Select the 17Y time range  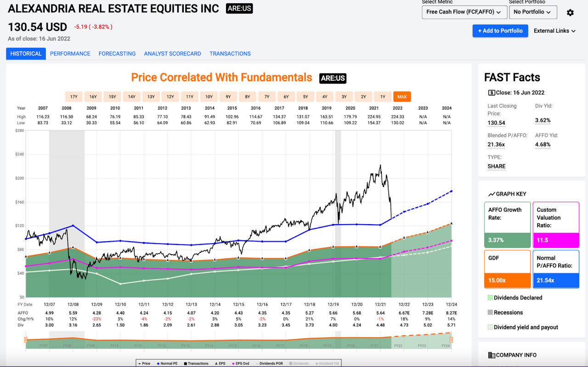[73, 97]
